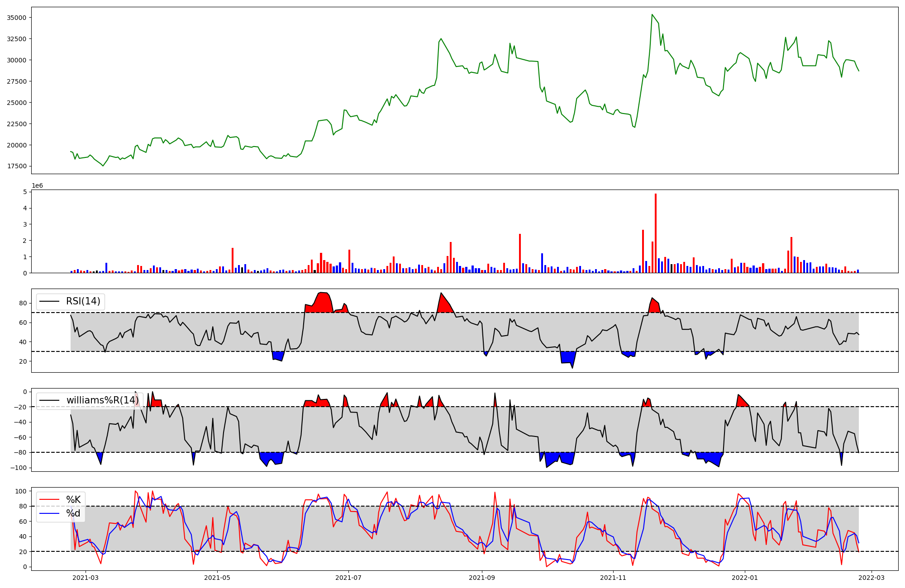Click the -100 Williams %R axis label
This screenshot has height=588, width=905.
[19, 468]
